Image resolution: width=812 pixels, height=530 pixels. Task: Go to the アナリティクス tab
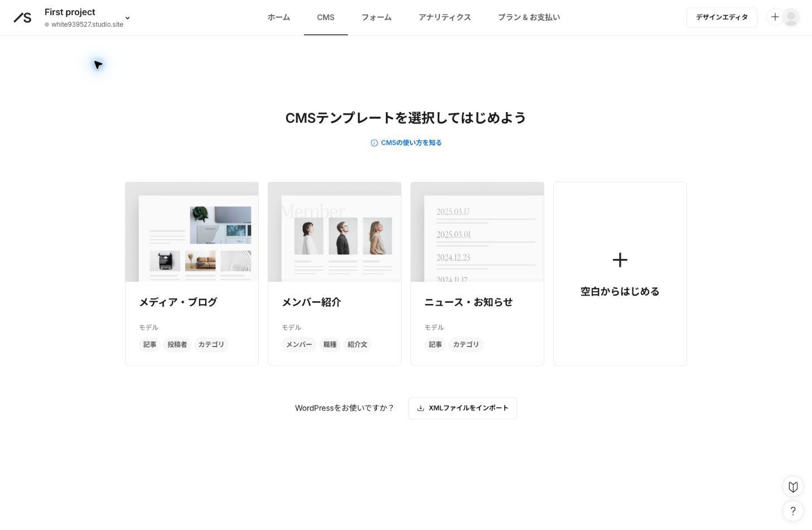(x=444, y=17)
